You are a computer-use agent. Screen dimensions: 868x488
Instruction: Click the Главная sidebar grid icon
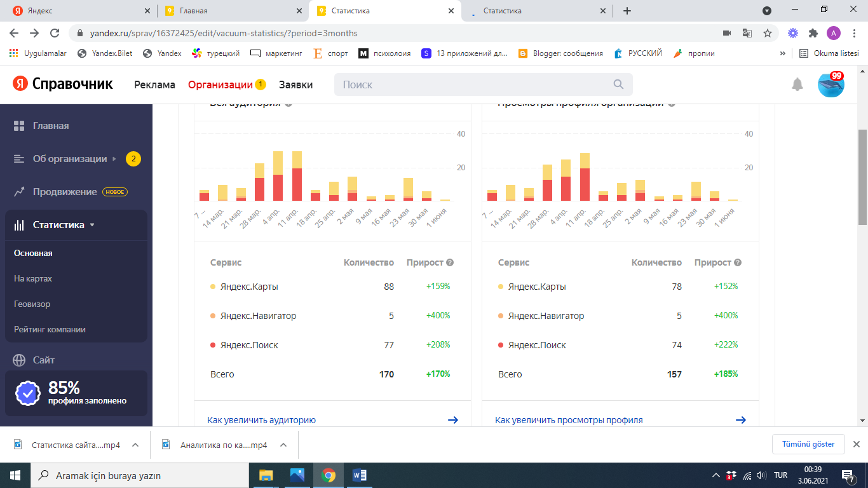click(x=19, y=126)
